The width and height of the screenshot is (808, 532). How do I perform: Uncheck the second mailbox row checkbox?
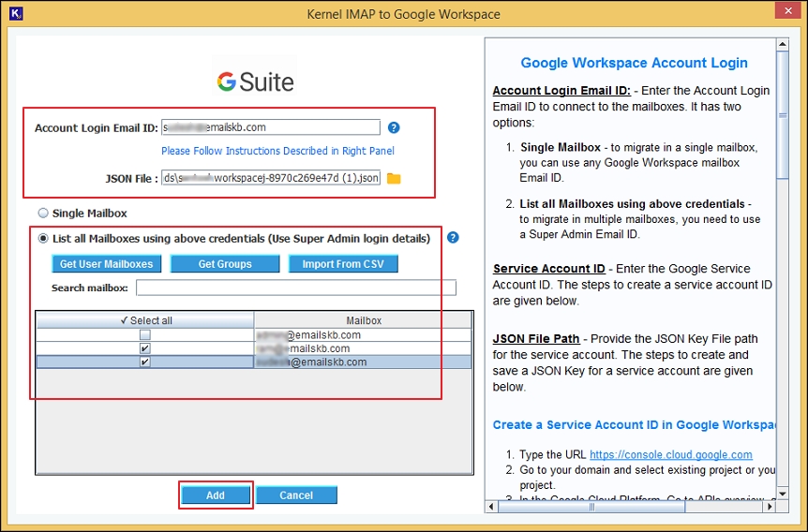144,348
